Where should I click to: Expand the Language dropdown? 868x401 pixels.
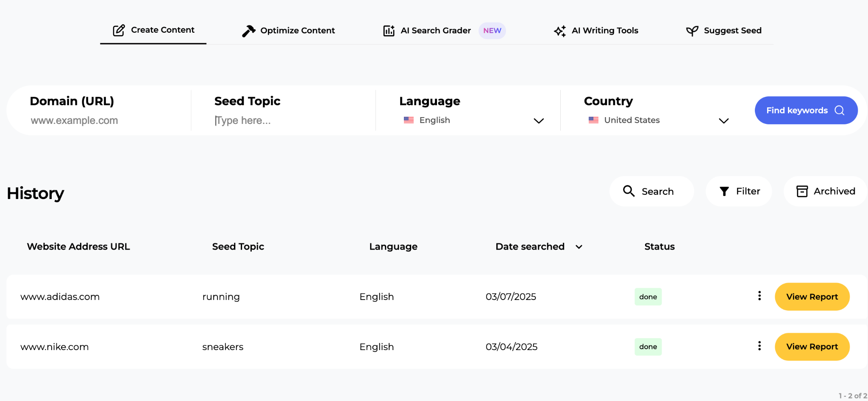pos(538,121)
